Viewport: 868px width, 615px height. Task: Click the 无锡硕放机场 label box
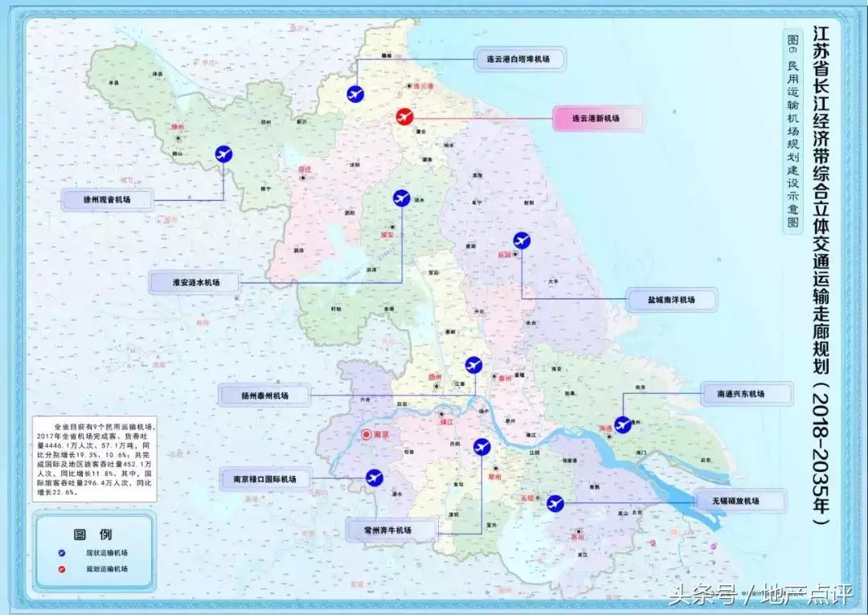tap(740, 501)
